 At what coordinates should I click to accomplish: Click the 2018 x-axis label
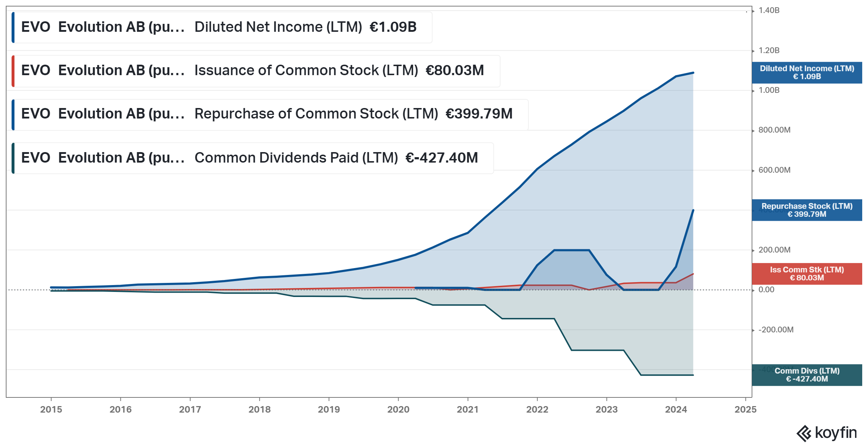click(x=259, y=409)
